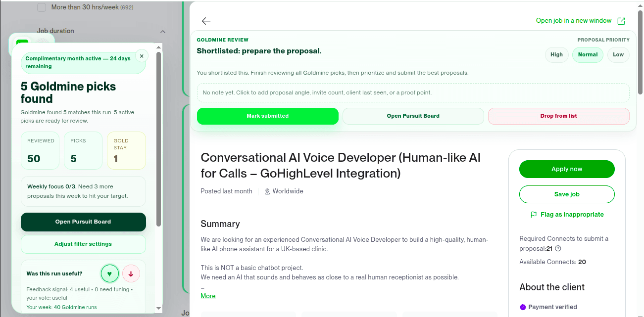Image resolution: width=644 pixels, height=317 pixels.
Task: Vote run needs tuning with down arrow
Action: coord(131,273)
